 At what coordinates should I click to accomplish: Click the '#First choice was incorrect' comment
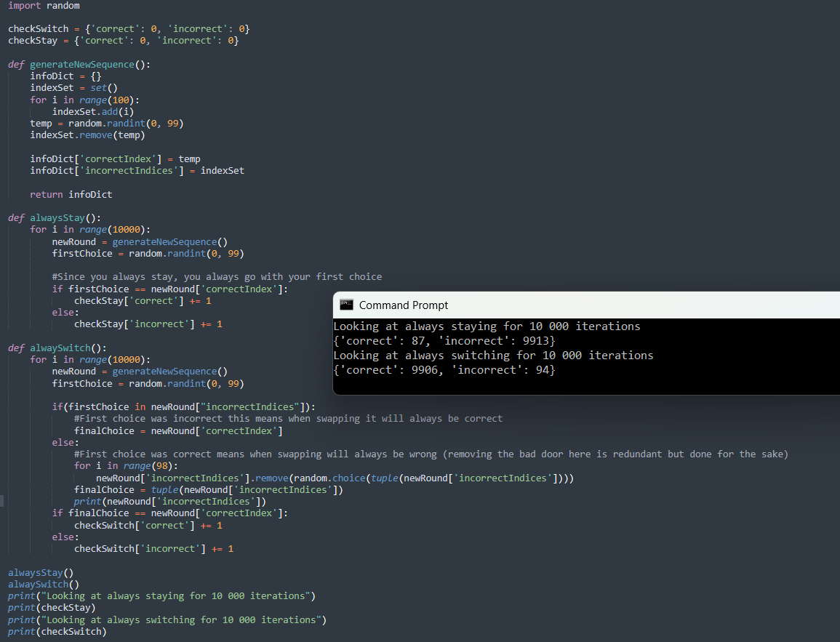tap(288, 419)
